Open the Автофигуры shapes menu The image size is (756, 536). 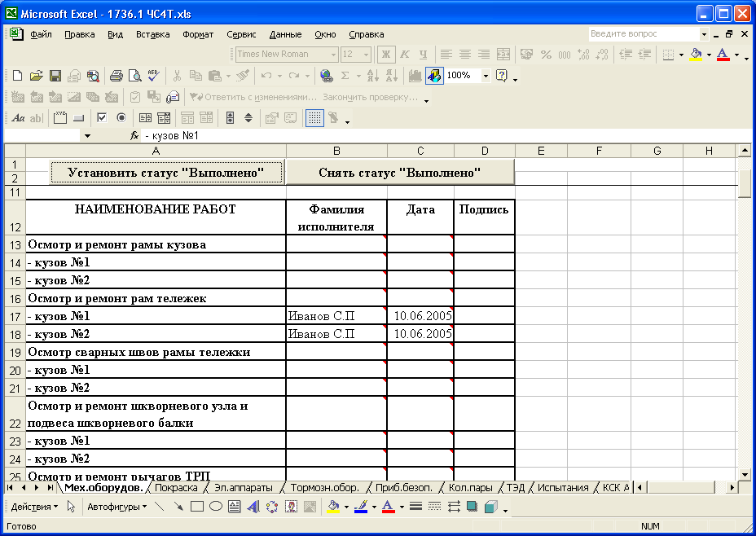[116, 507]
